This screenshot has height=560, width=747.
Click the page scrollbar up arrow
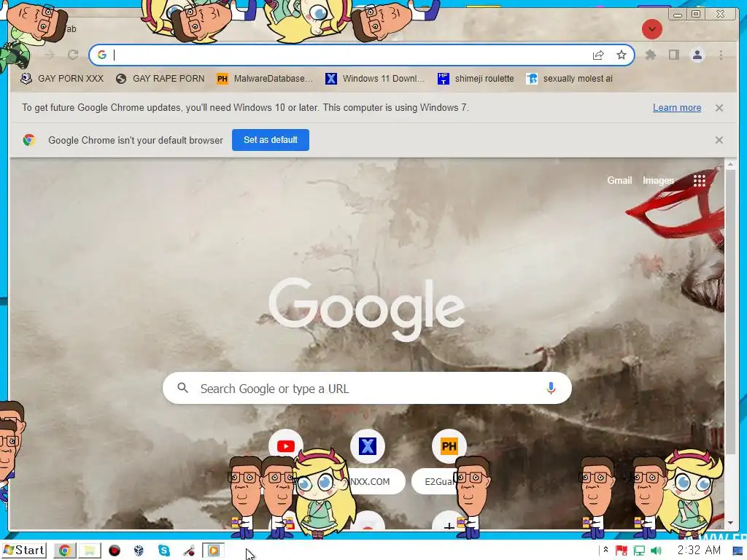tap(730, 165)
